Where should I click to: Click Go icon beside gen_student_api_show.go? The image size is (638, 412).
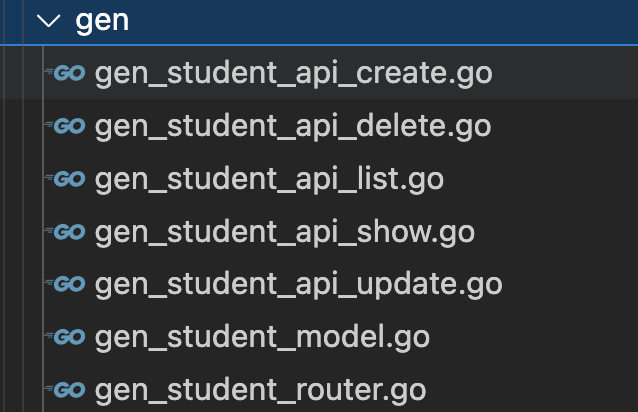65,232
